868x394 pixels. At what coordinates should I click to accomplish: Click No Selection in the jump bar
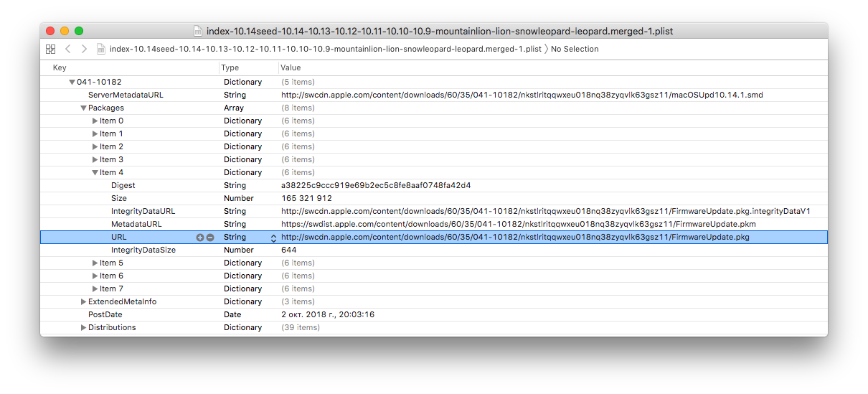pos(575,49)
